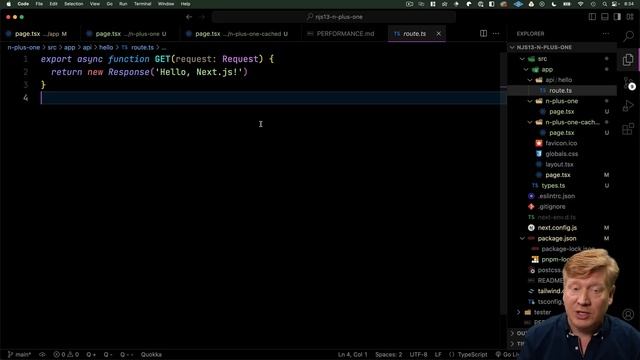Image resolution: width=640 pixels, height=360 pixels.
Task: Click the 'n-plus-one' breadcrumb segment
Action: coord(24,47)
